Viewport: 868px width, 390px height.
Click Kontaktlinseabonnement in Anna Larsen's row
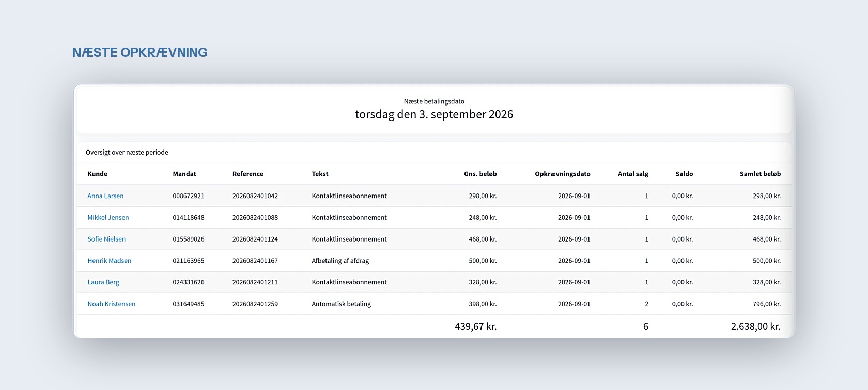click(x=349, y=196)
